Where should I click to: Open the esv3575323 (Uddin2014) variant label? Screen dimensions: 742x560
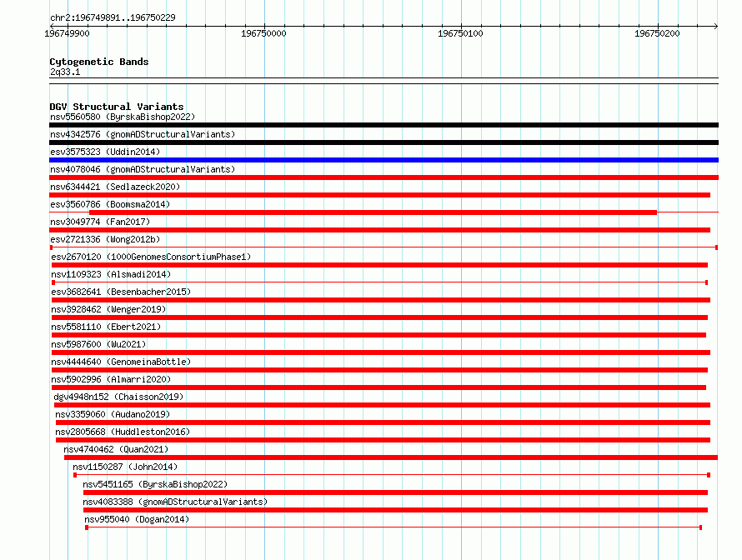105,152
